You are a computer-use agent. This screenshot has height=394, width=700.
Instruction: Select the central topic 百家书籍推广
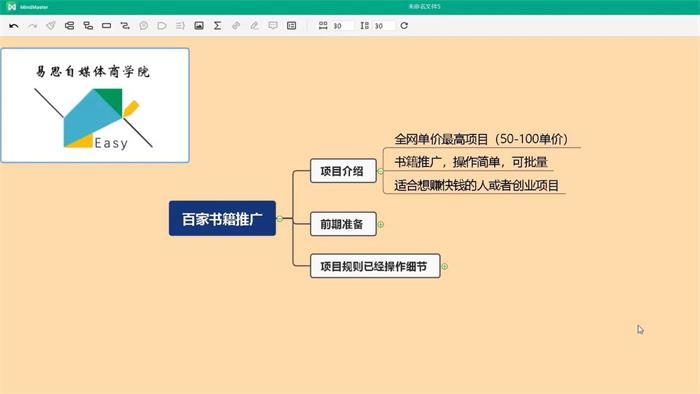click(222, 219)
